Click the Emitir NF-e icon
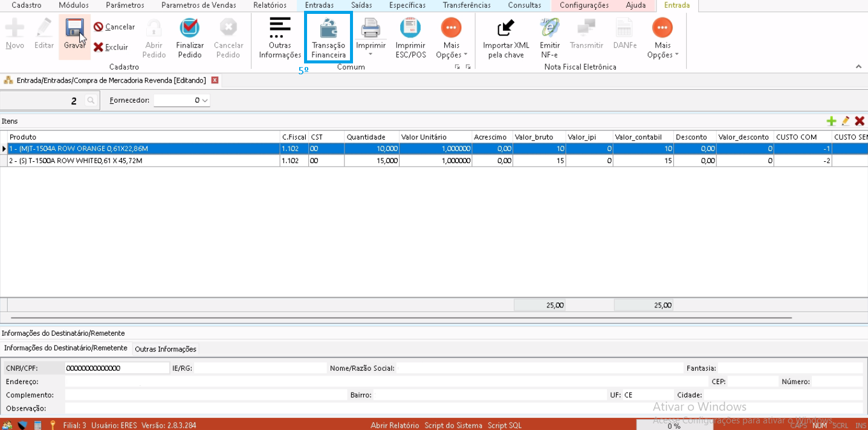 coord(549,28)
